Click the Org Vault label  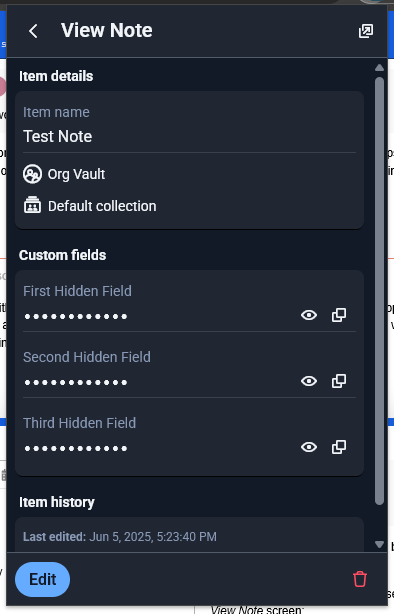click(76, 174)
